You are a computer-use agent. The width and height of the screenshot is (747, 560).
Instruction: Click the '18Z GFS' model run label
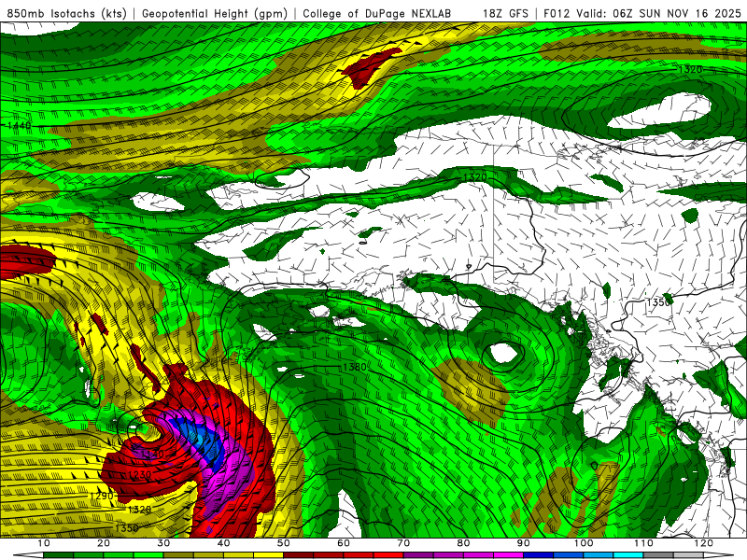505,13
